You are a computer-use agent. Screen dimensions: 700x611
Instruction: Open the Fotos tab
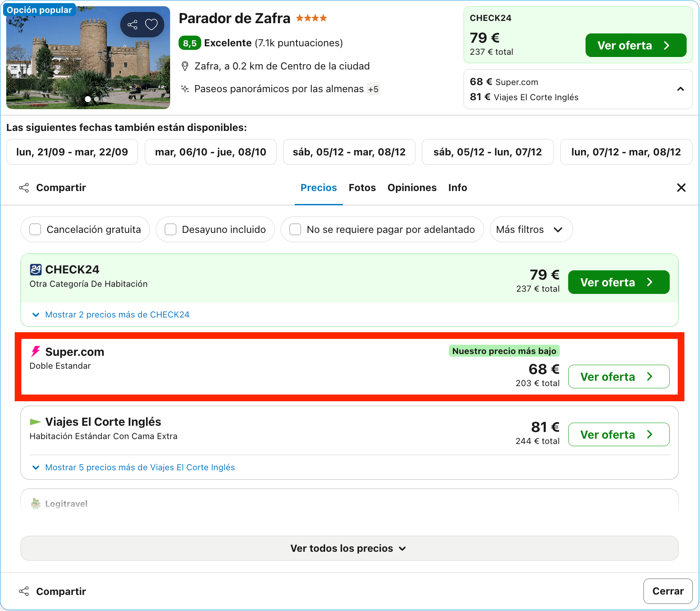[362, 188]
